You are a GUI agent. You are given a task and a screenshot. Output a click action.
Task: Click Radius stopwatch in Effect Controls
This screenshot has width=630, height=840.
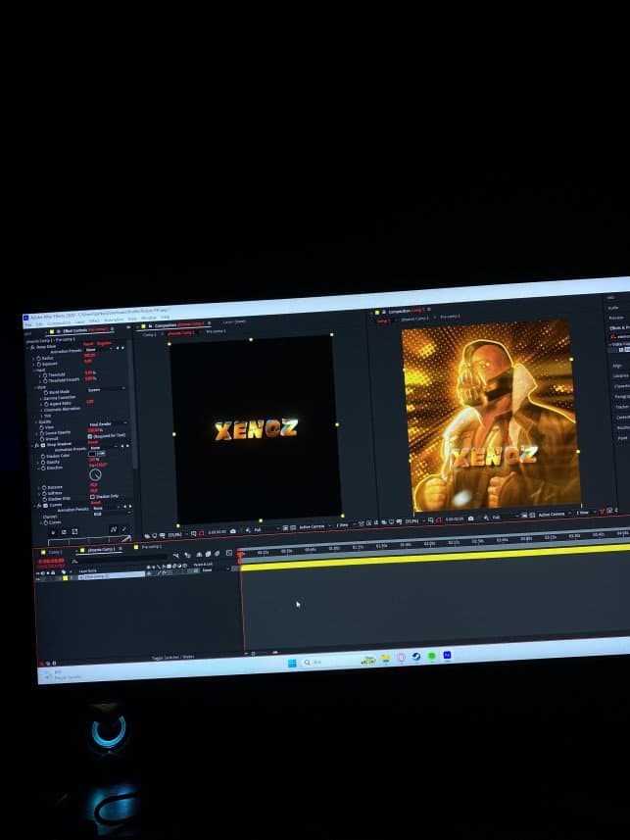(x=38, y=359)
